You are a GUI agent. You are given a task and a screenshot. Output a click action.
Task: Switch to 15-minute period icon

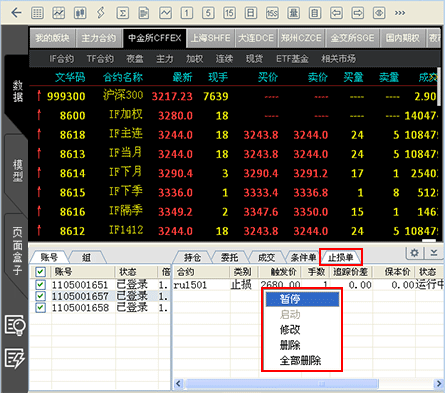coord(229,13)
